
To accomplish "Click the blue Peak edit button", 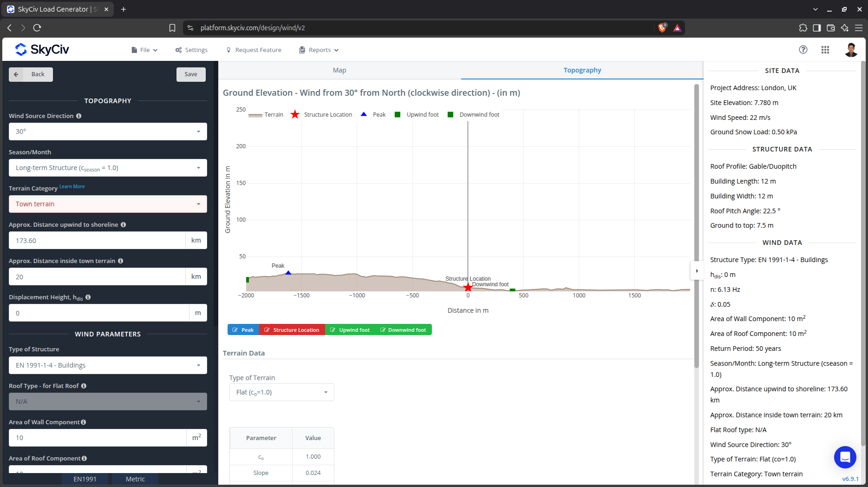I will coord(243,329).
